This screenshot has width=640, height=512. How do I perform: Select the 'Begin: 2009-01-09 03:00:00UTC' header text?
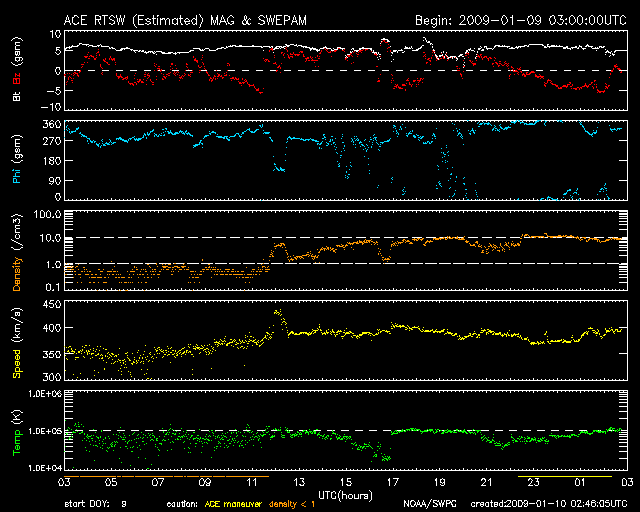(521, 20)
